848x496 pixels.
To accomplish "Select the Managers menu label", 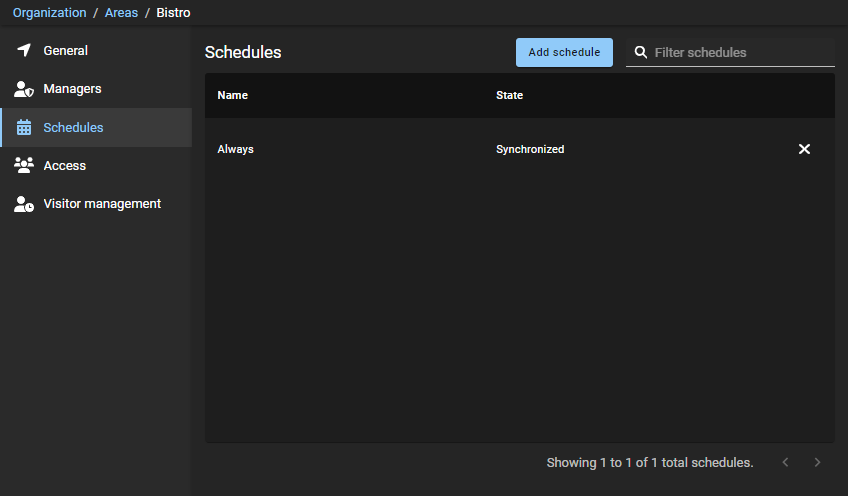I will pos(72,89).
